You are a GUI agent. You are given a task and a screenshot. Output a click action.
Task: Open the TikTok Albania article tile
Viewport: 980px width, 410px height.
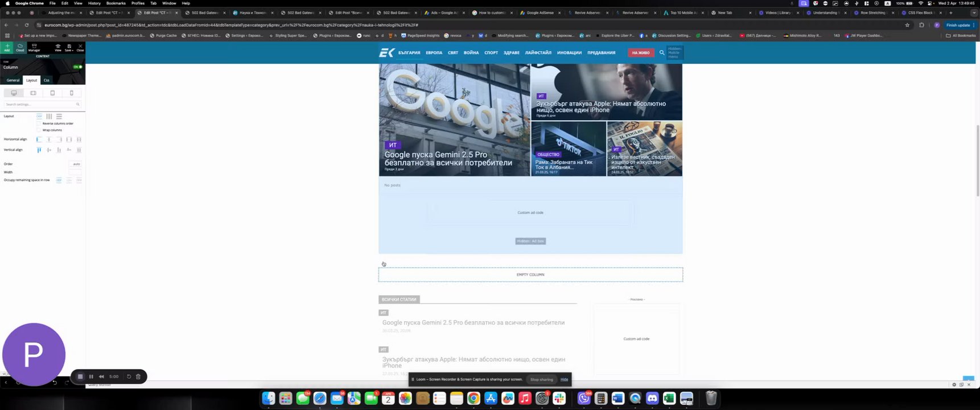click(569, 149)
